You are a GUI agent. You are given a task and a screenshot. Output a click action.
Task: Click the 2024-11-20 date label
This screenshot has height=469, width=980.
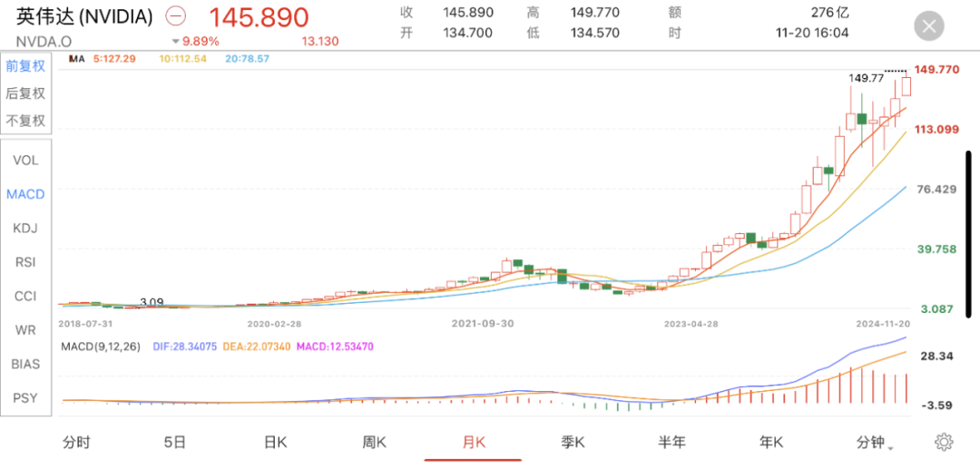click(885, 324)
